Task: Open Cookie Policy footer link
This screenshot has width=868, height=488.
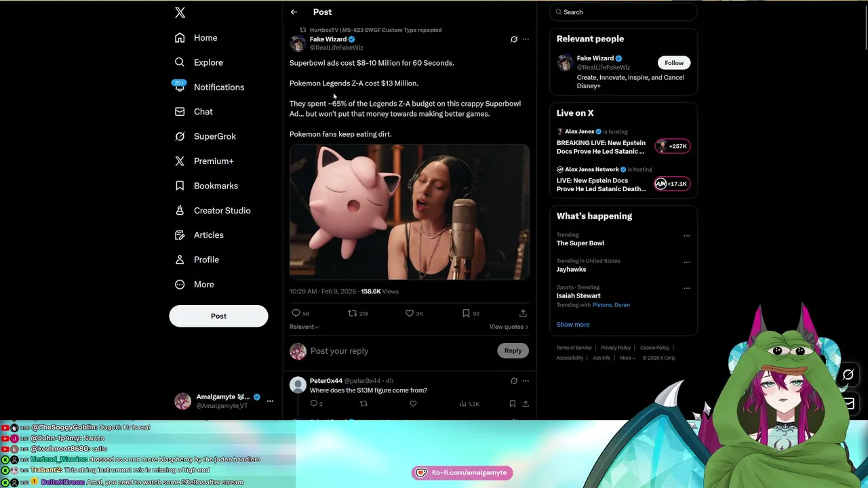Action: tap(654, 348)
